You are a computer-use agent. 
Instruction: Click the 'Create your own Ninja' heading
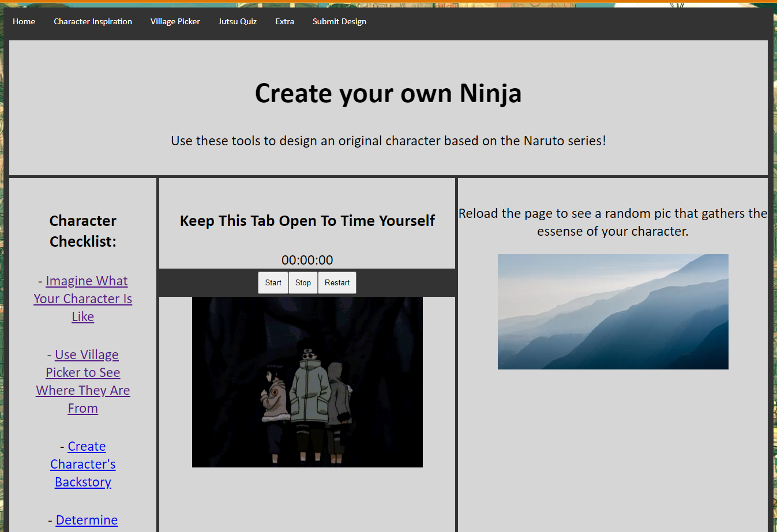pos(388,93)
